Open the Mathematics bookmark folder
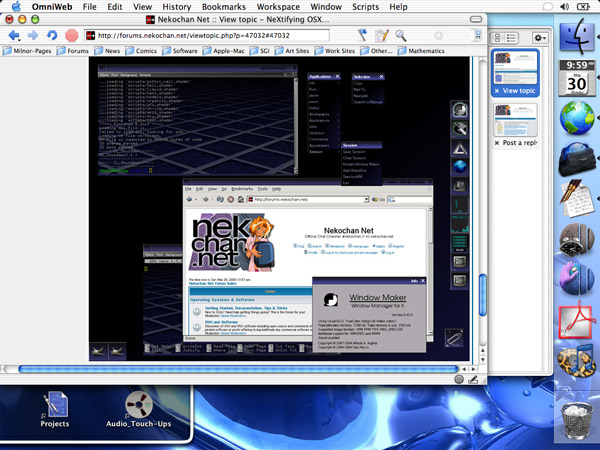 [421, 51]
